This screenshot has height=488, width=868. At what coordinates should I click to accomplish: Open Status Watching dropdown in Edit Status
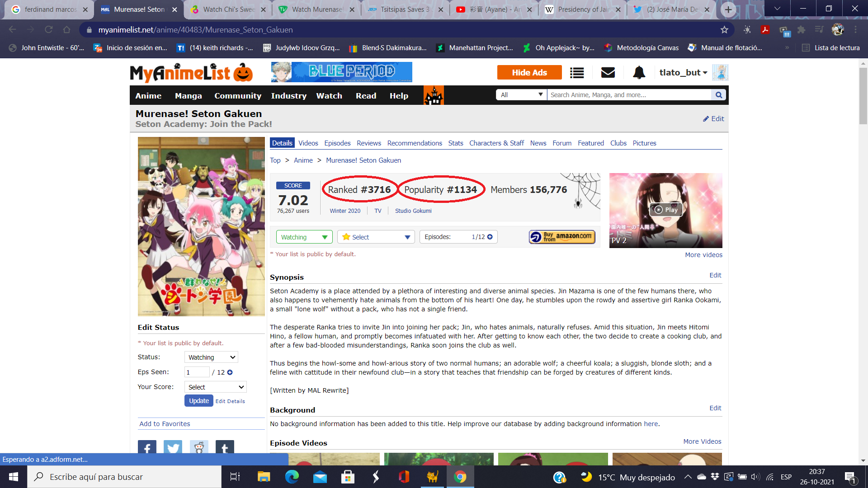(x=211, y=357)
